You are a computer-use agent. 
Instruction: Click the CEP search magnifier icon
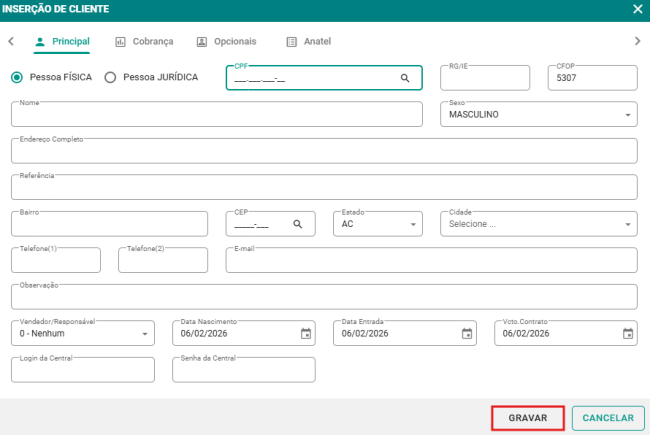[297, 224]
